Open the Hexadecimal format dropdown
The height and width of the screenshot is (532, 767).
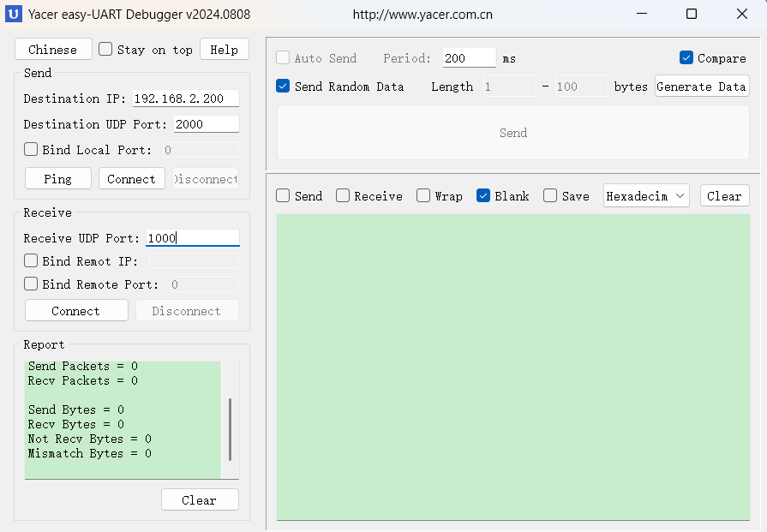coord(645,195)
